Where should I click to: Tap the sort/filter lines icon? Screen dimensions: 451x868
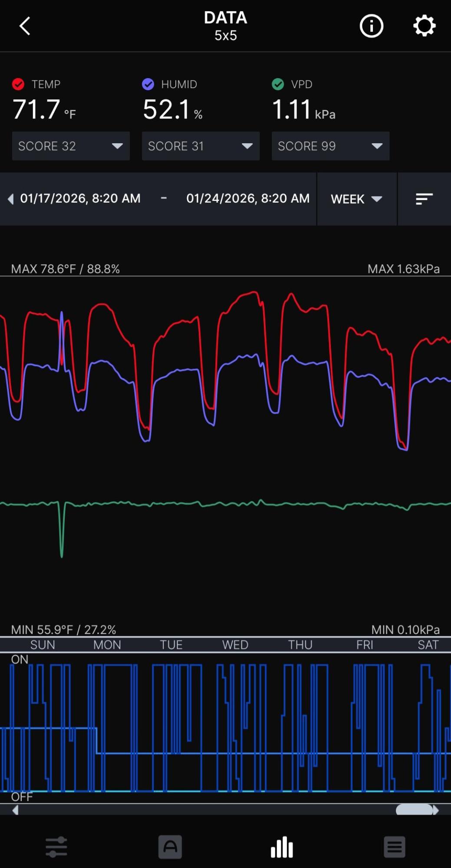pyautogui.click(x=424, y=199)
